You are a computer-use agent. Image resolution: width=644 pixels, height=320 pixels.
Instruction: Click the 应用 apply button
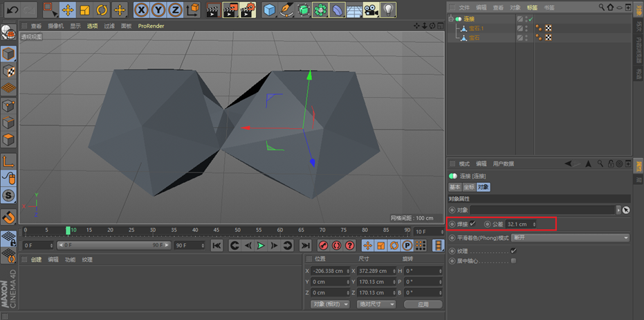coord(423,304)
